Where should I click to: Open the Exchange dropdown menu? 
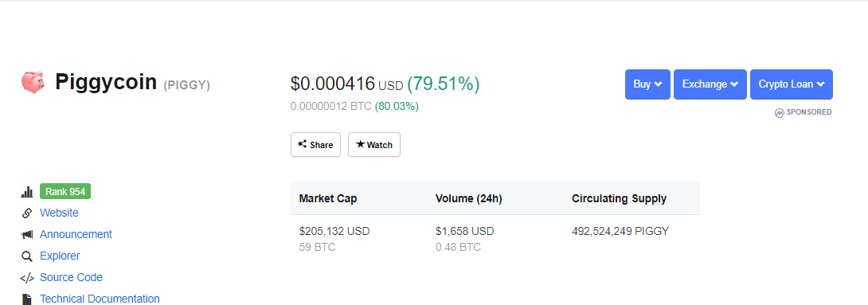[710, 84]
